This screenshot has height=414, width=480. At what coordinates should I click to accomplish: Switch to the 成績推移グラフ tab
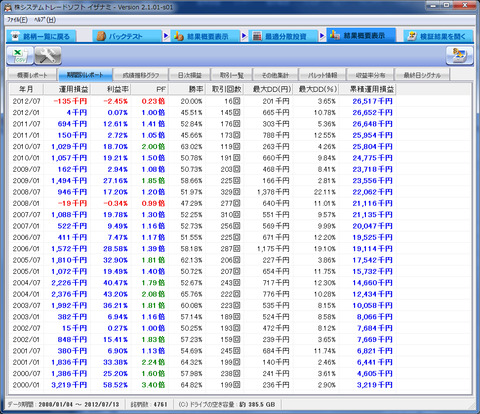coord(141,75)
